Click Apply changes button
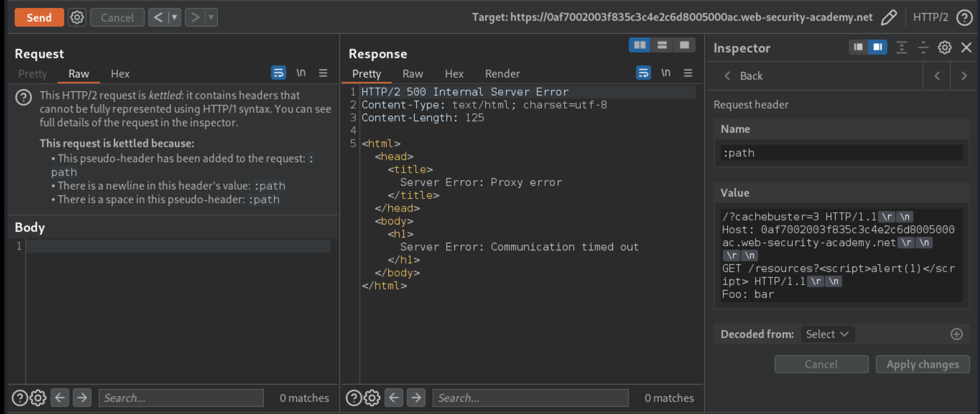The width and height of the screenshot is (980, 414). [x=923, y=364]
